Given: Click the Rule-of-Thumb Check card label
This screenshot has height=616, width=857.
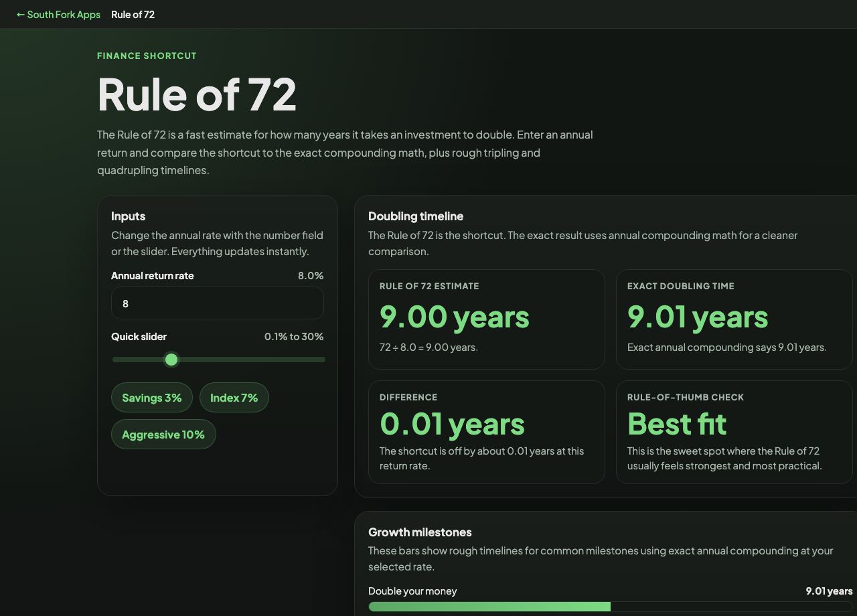Looking at the screenshot, I should click(686, 397).
